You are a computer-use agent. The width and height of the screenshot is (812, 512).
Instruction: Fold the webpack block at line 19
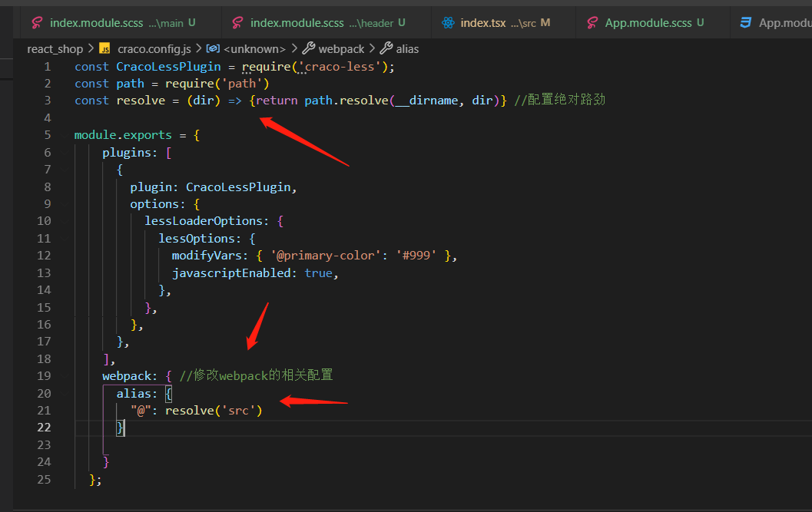tap(65, 376)
